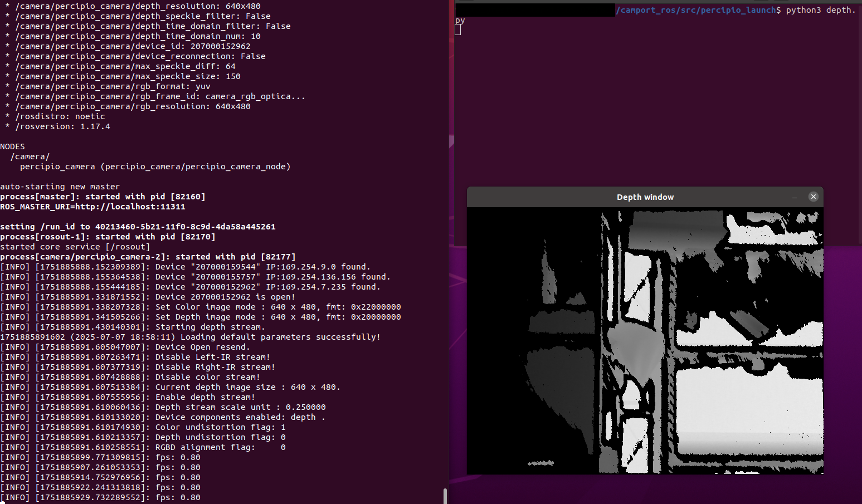The height and width of the screenshot is (504, 862).
Task: Click the 'Disable Right-IR stream!' line
Action: (x=138, y=367)
